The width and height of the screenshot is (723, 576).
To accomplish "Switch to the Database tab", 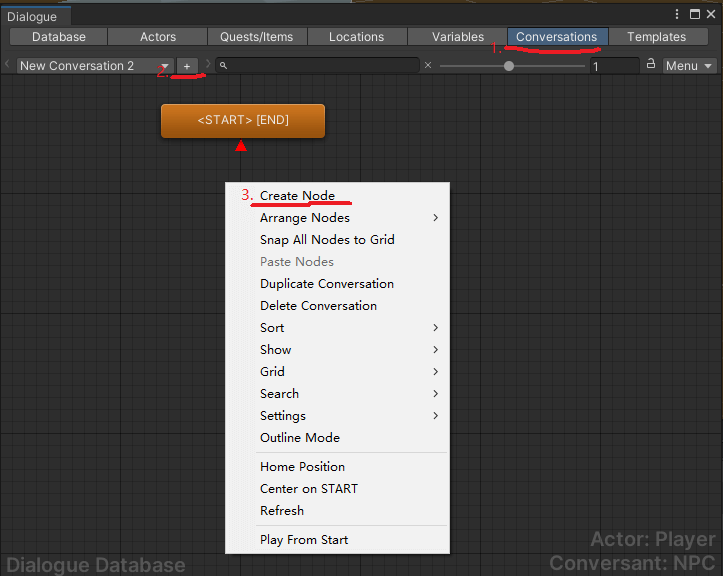I will tap(59, 37).
